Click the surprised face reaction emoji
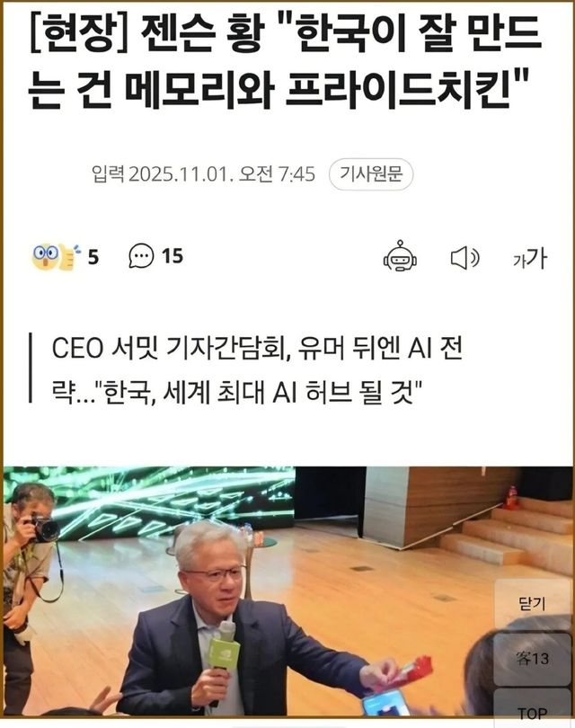575x728 pixels. click(44, 257)
